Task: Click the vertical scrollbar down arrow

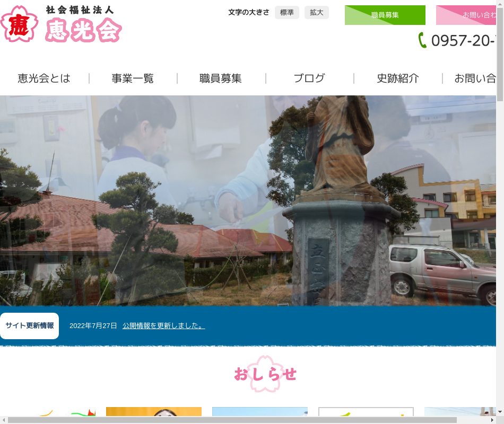Action: [x=500, y=411]
